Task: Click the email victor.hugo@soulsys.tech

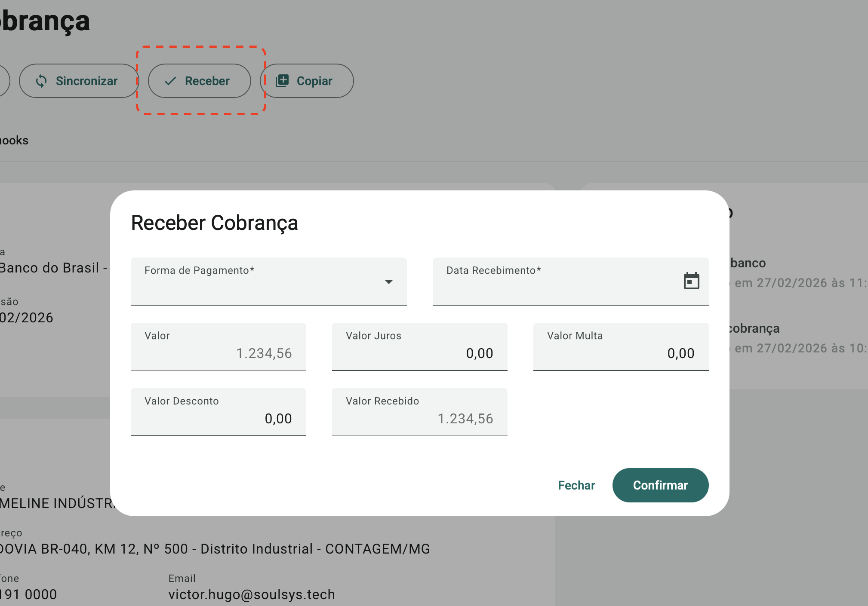Action: 251,594
